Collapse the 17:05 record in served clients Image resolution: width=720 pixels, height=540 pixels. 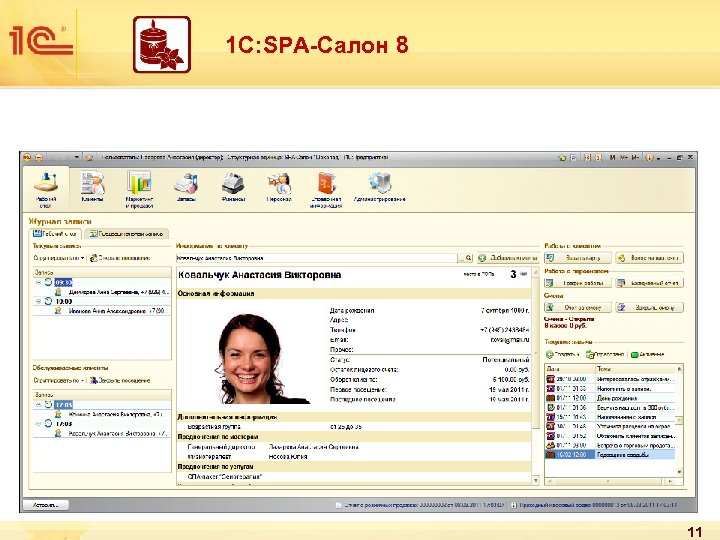pyautogui.click(x=38, y=405)
